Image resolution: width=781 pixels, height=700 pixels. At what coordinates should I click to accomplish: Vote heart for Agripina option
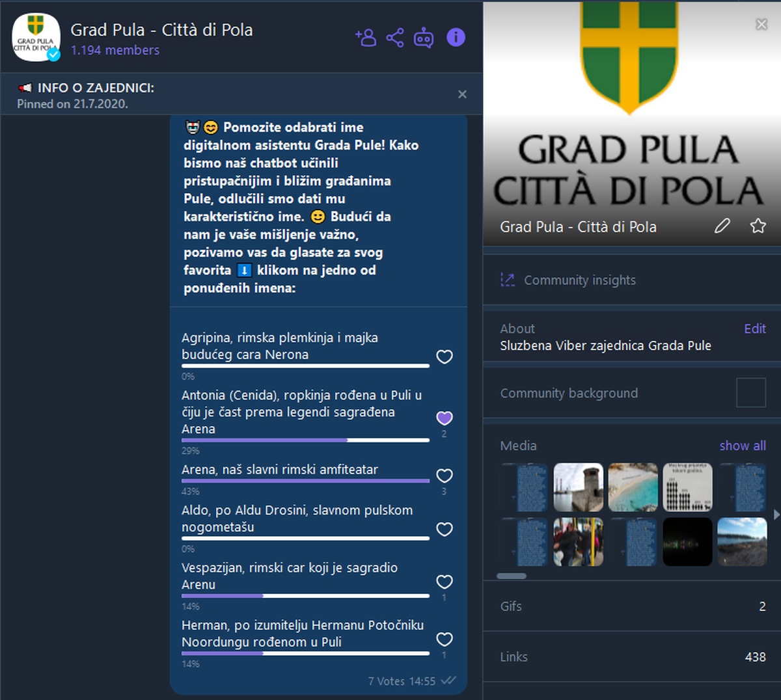click(x=445, y=357)
